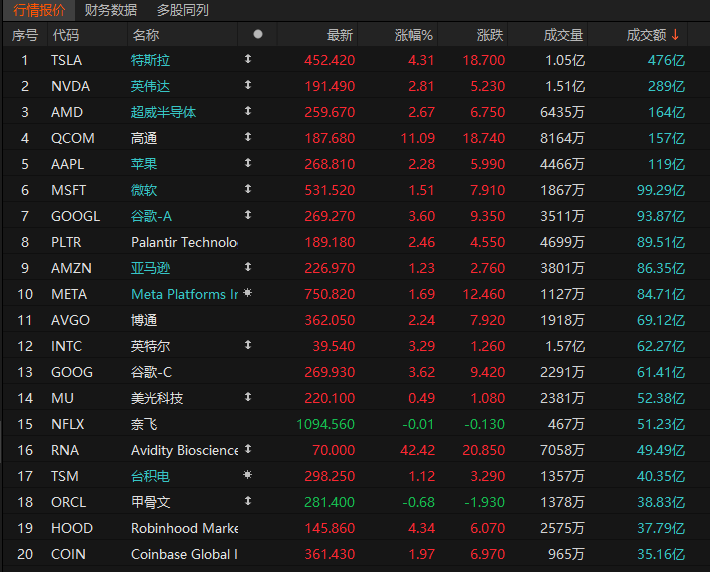This screenshot has width=710, height=572.
Task: Select the AVGO ticker code
Action: 70,320
